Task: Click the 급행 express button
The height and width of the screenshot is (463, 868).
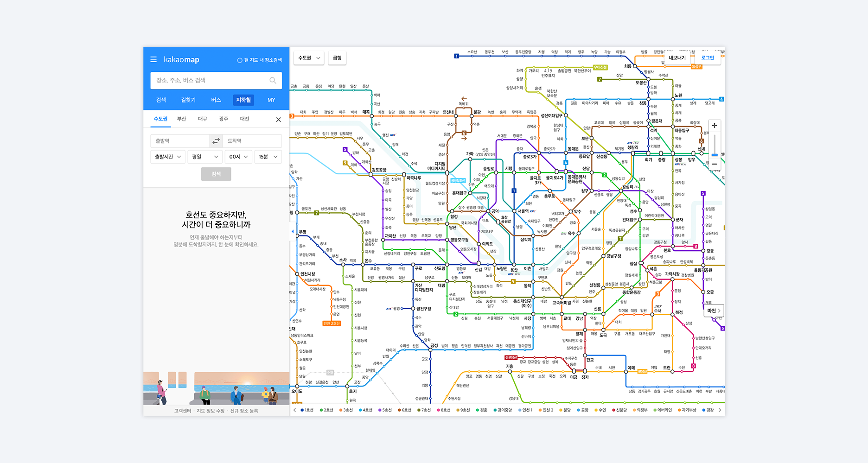Action: pos(337,58)
